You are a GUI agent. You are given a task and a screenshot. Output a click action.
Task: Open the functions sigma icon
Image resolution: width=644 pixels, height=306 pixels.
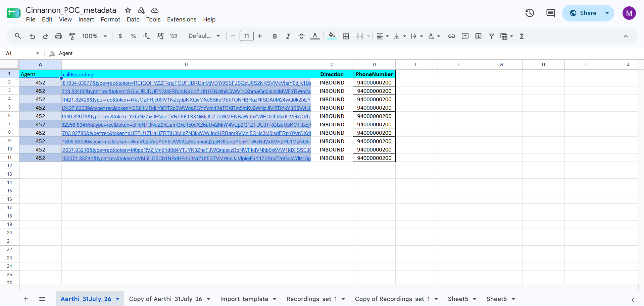(522, 36)
